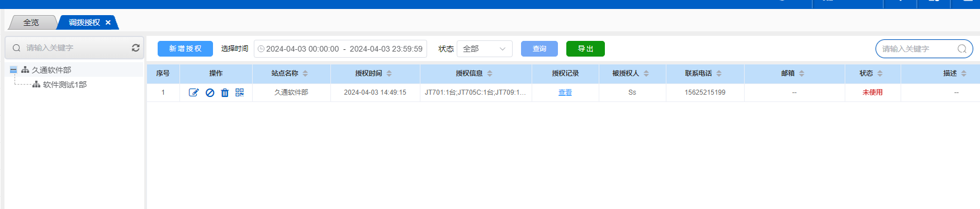Close the 调拨授权 tab

[x=108, y=22]
